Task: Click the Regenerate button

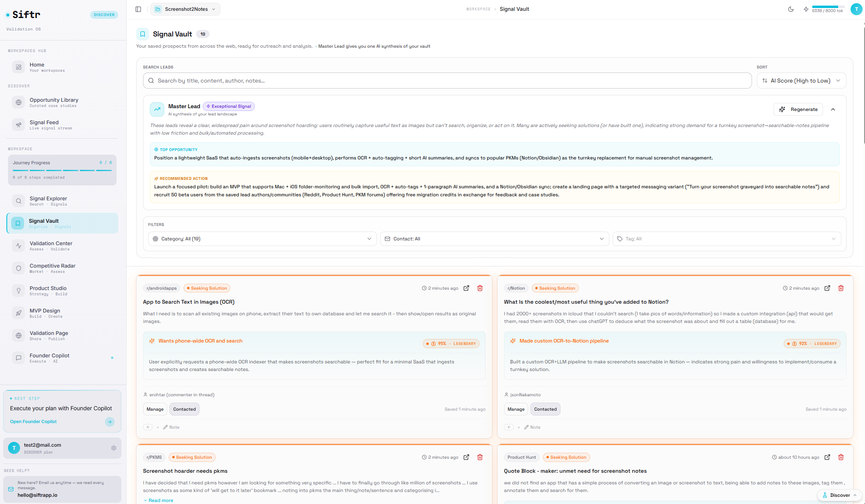Action: coord(798,109)
